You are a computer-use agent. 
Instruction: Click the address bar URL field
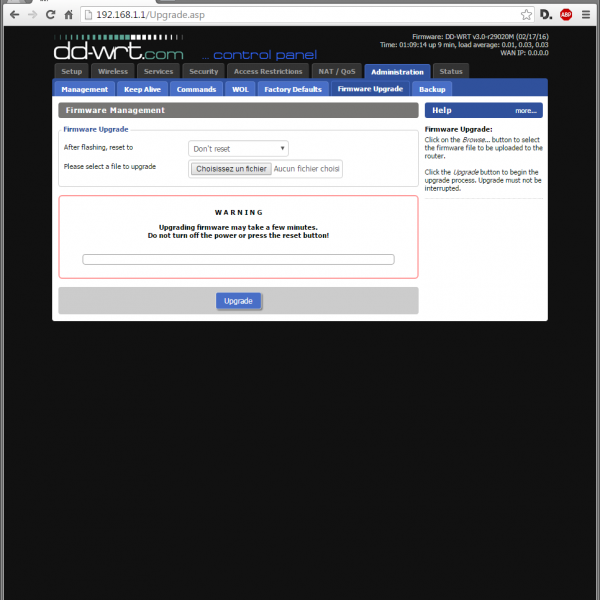(300, 15)
